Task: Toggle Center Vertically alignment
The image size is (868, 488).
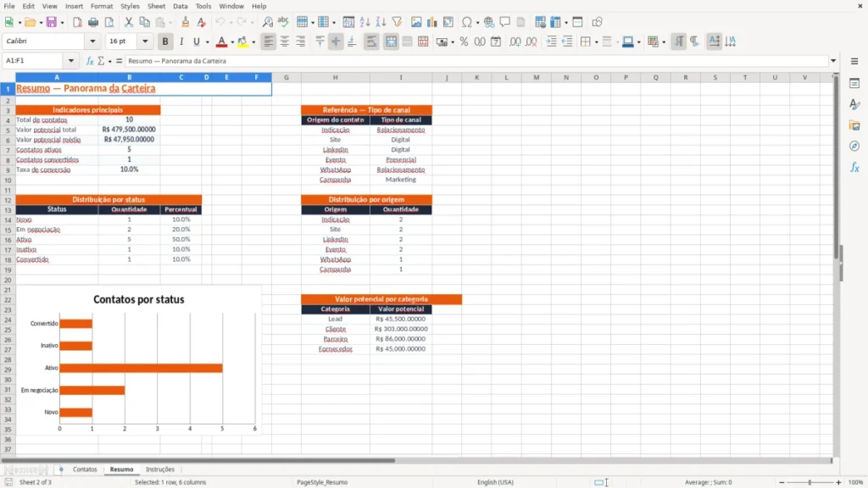Action: click(x=336, y=42)
